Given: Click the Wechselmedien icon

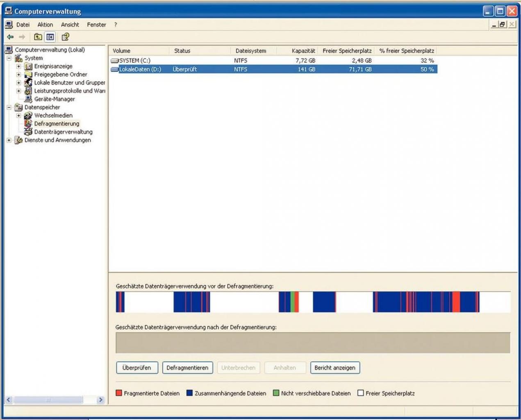Looking at the screenshot, I should tap(28, 115).
